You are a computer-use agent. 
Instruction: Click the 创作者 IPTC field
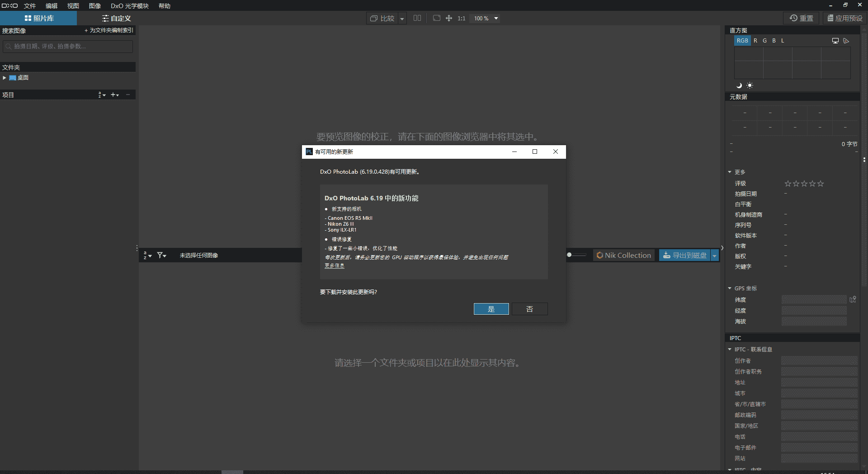tap(819, 361)
